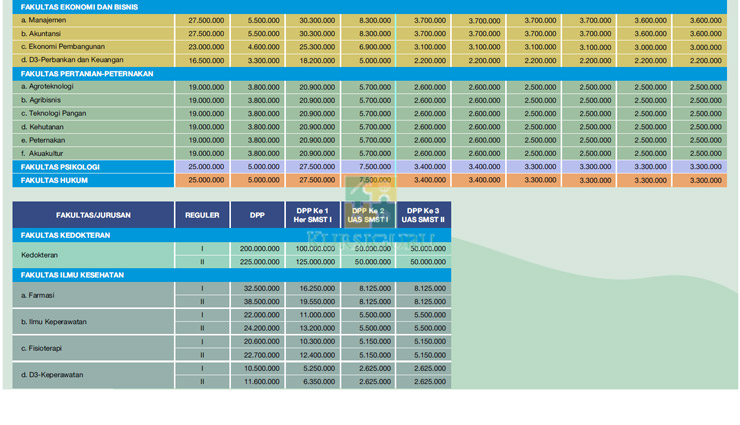The image size is (740, 425).
Task: Select the 12.400.000 cell
Action: pyautogui.click(x=317, y=355)
